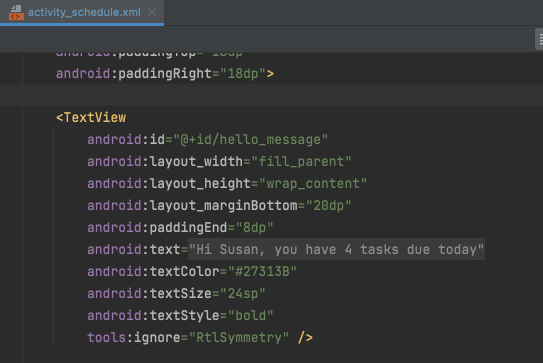Click the "@+id/hello_message" id value

point(250,140)
